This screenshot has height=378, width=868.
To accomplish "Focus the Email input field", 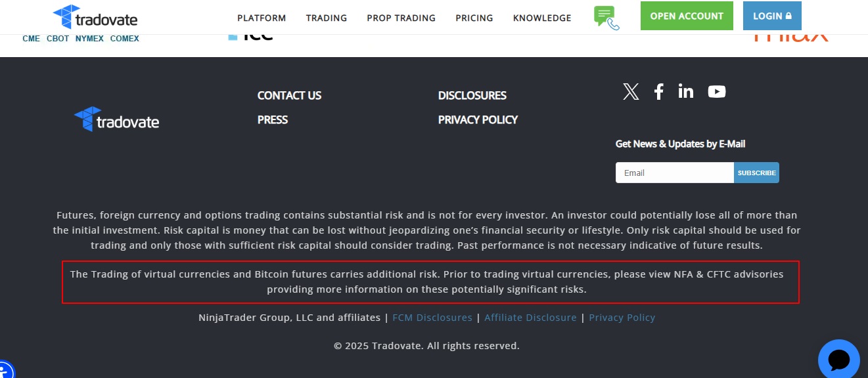I will click(x=674, y=173).
